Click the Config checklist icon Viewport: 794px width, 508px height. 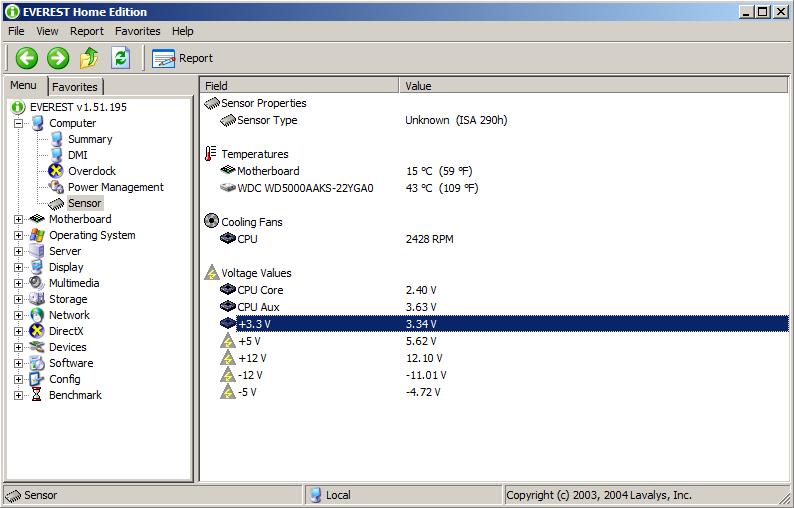coord(37,379)
